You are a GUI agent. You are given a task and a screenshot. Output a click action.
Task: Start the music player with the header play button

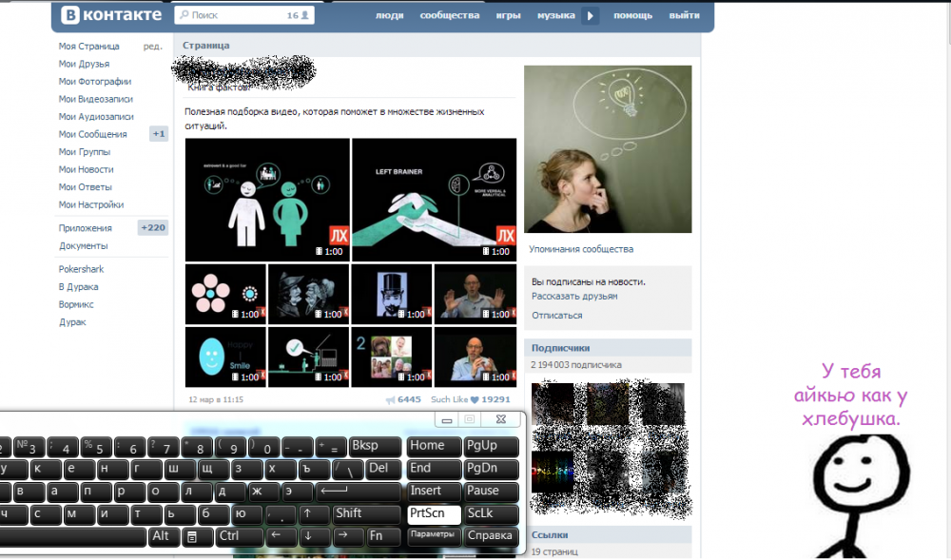point(590,16)
